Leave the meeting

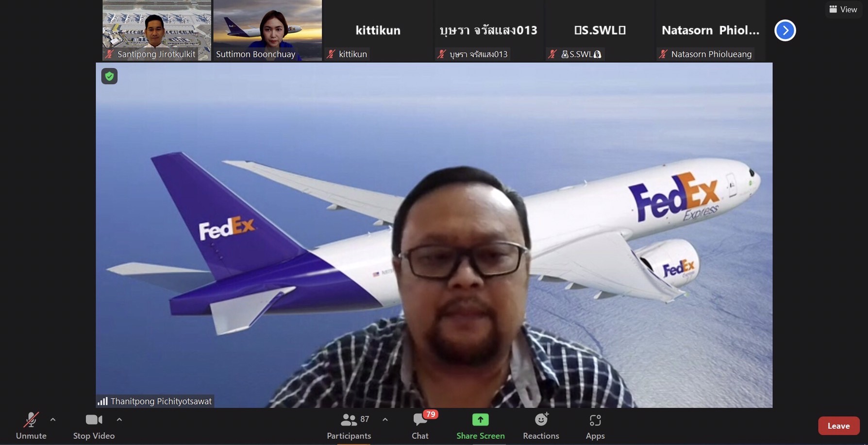[838, 426]
